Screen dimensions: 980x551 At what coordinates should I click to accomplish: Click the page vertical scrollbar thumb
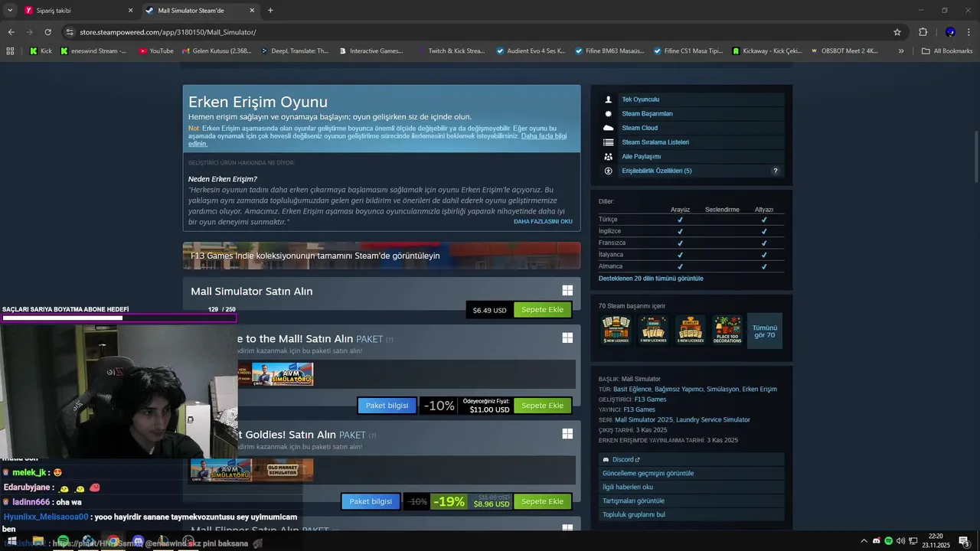[x=975, y=155]
